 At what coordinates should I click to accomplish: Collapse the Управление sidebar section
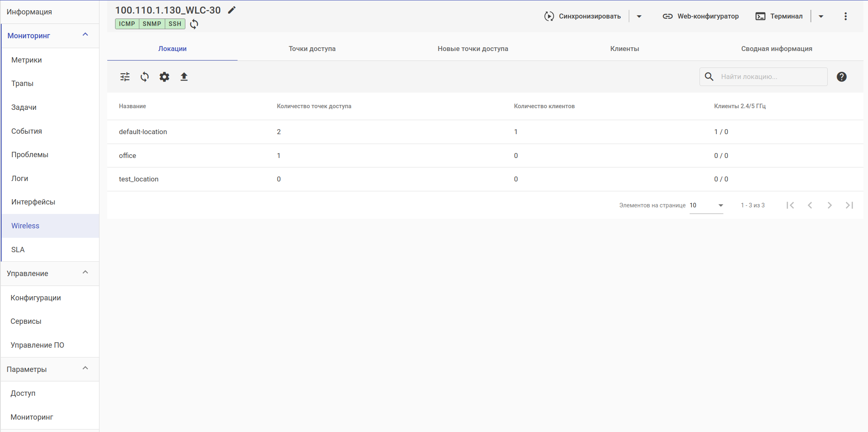85,273
